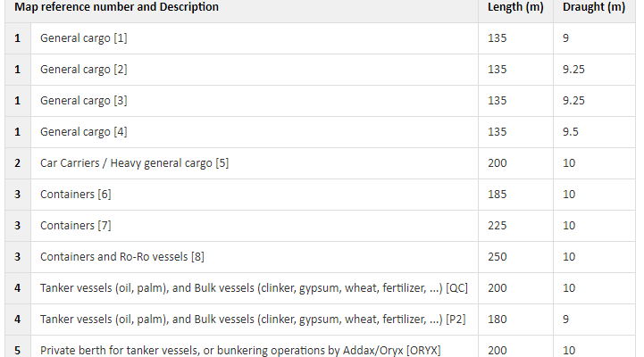Click the Containers [6] description cell
The width and height of the screenshot is (644, 357).
(255, 194)
